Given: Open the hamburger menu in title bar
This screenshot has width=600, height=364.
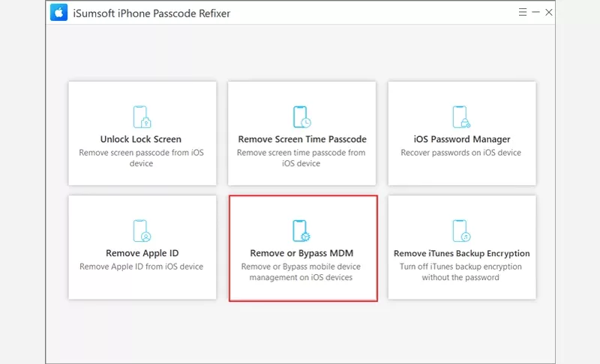Looking at the screenshot, I should 523,12.
